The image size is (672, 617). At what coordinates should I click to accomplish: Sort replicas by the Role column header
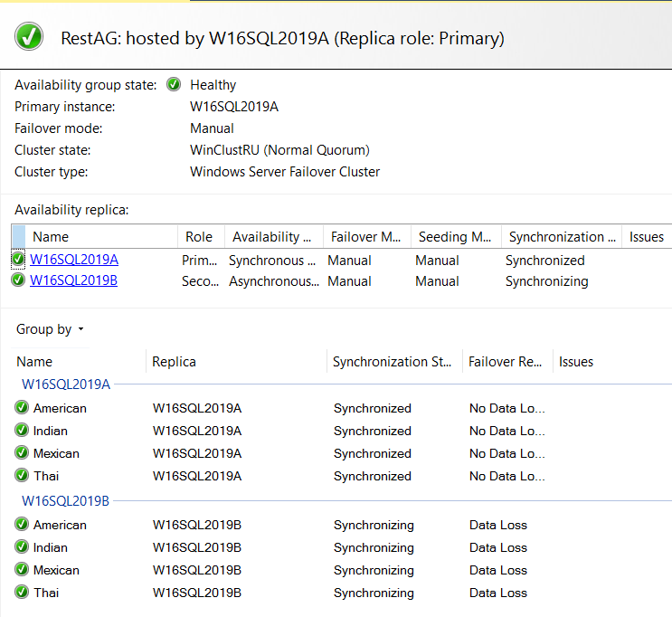click(199, 237)
